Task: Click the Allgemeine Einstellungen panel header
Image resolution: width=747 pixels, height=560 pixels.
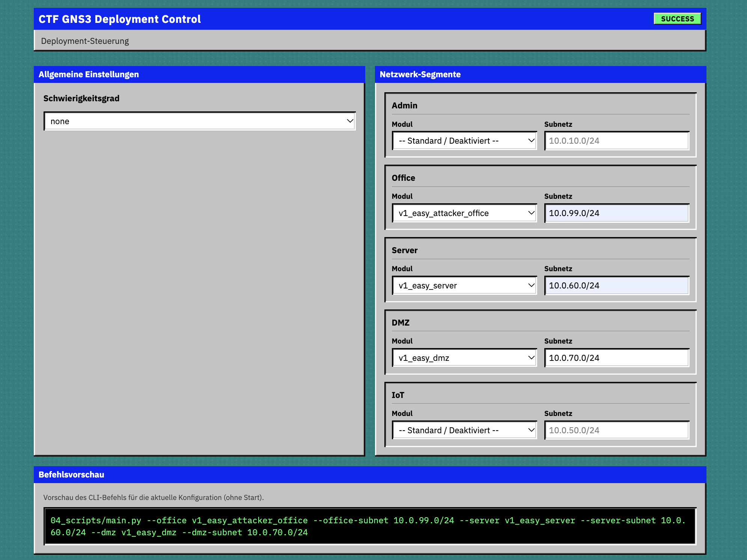Action: 199,74
